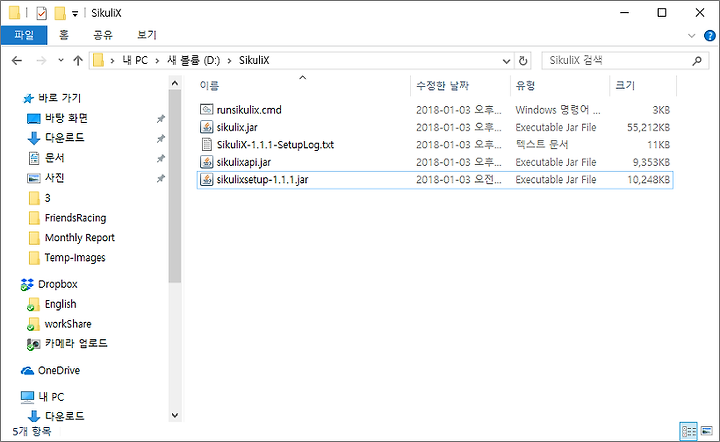The width and height of the screenshot is (720, 442).
Task: Switch to large icons view in the status bar
Action: point(707,431)
